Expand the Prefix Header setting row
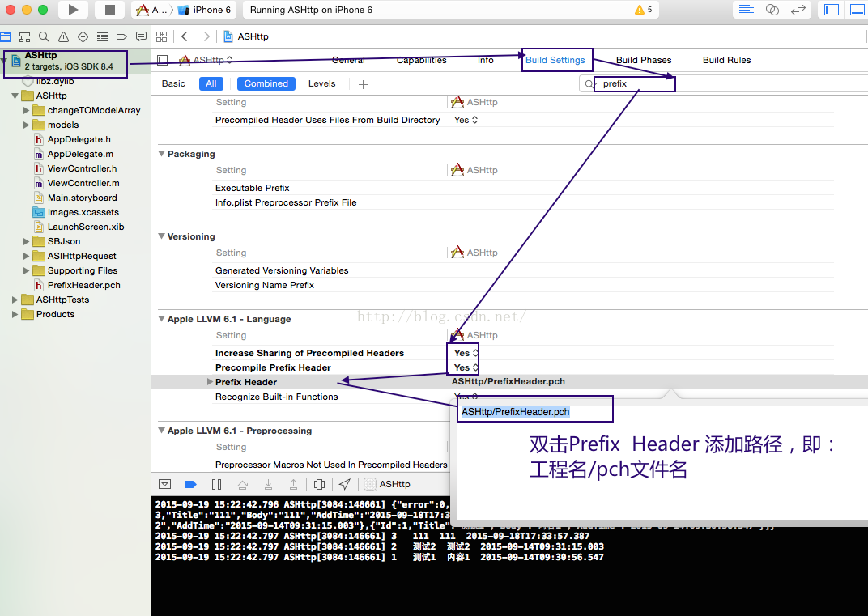868x616 pixels. [210, 382]
